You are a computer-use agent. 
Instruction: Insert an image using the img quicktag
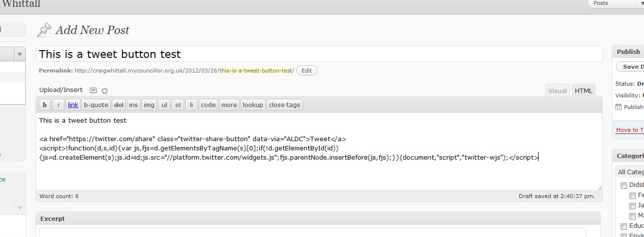[x=149, y=105]
